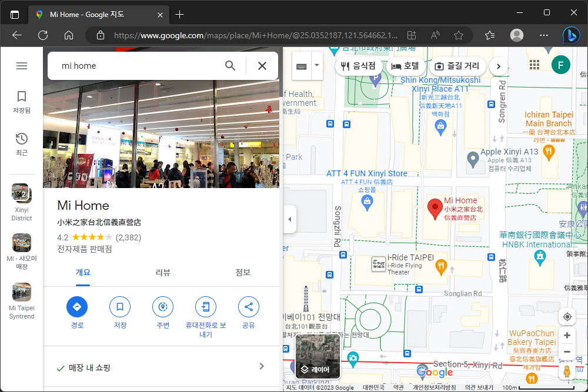Open the browser profile icon

pos(517,35)
